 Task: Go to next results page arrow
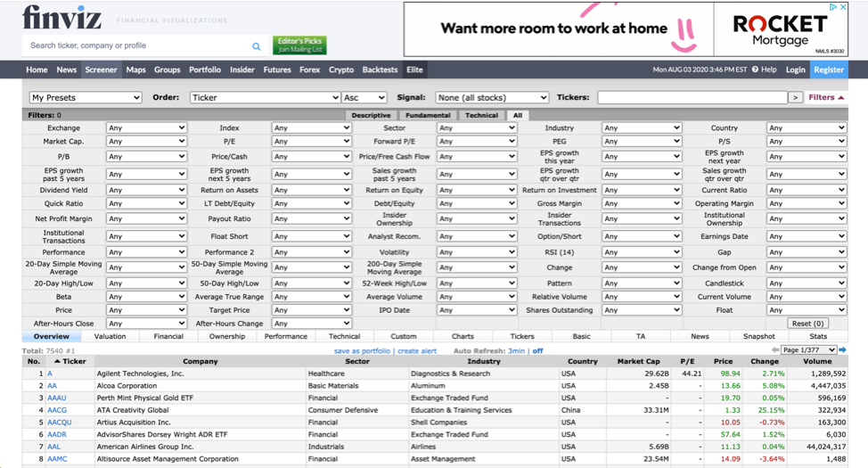[842, 350]
